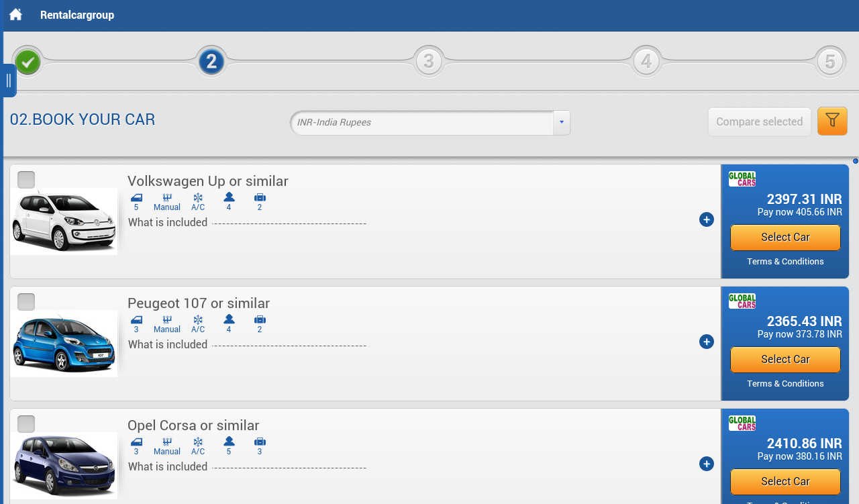Click the 'Opel Corsa or similar' title

[x=193, y=425]
